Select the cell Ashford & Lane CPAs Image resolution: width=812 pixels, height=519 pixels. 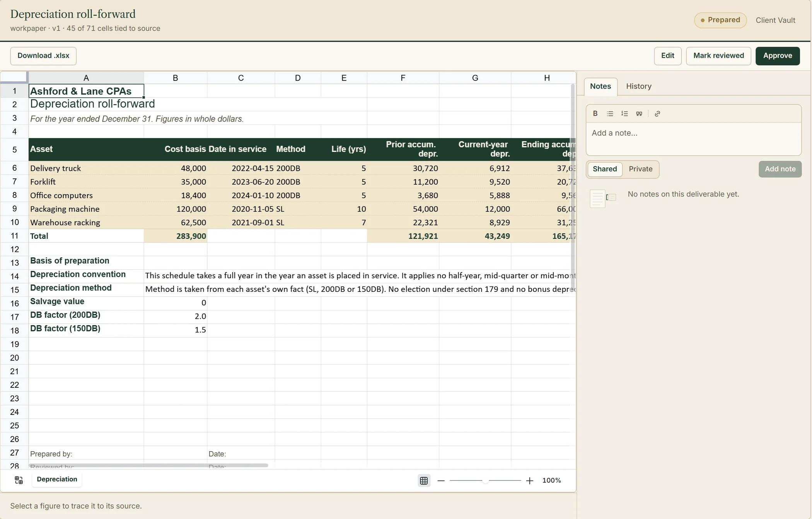click(x=86, y=91)
